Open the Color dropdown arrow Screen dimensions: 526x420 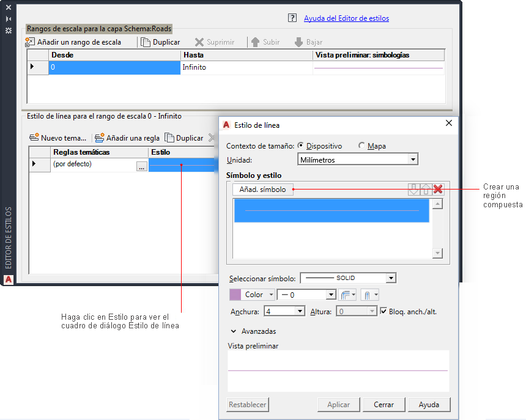(x=271, y=295)
